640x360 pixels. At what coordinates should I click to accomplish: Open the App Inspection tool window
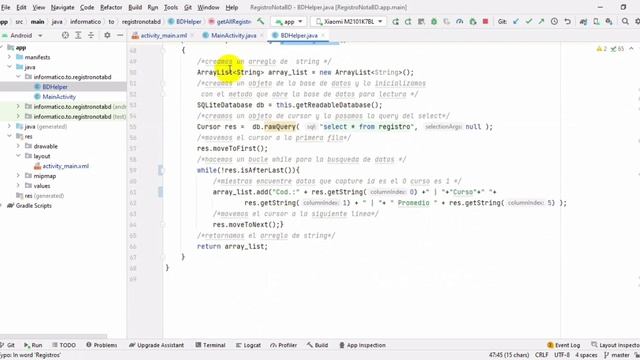click(362, 345)
